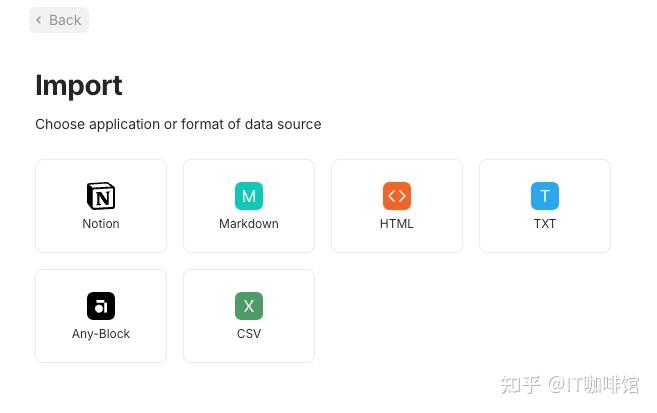Select the TXT label text

(545, 224)
